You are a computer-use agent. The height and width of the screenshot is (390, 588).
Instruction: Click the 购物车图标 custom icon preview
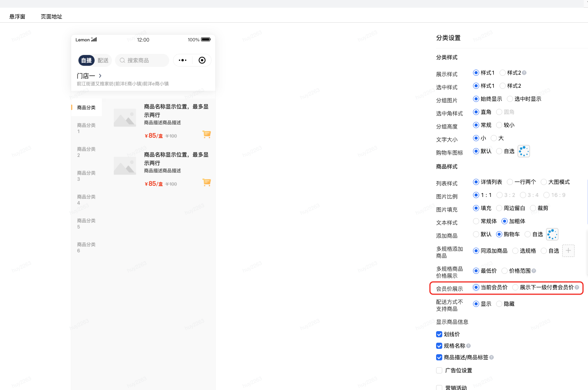pos(524,151)
